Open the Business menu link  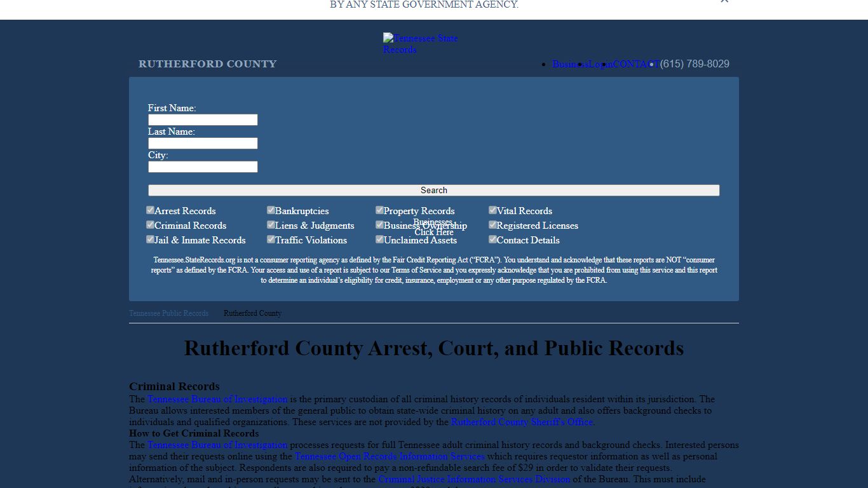570,64
